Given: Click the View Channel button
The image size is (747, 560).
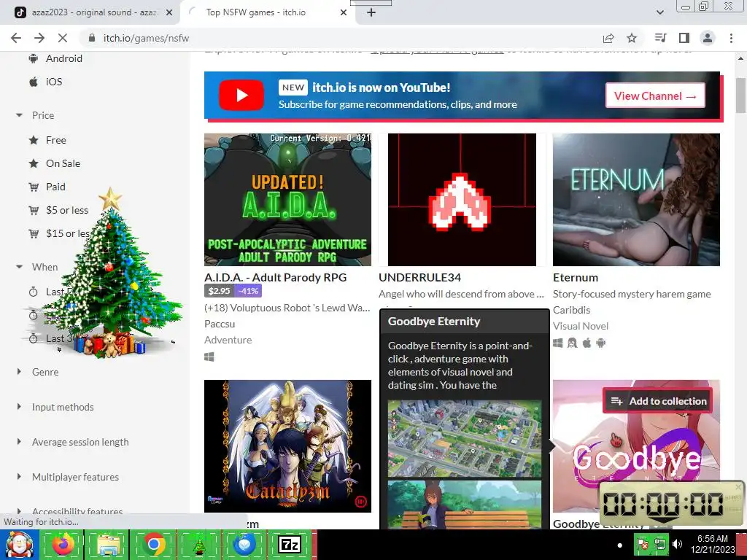Looking at the screenshot, I should (x=655, y=96).
